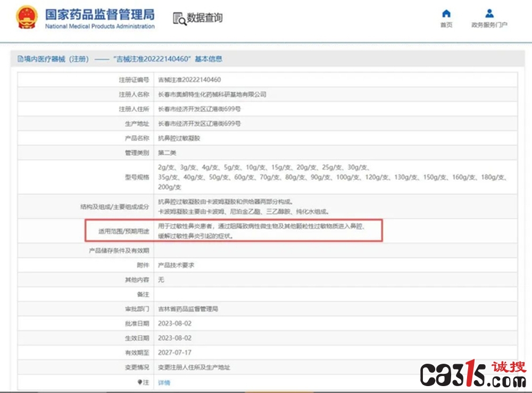Open the 详情 link

pyautogui.click(x=164, y=382)
